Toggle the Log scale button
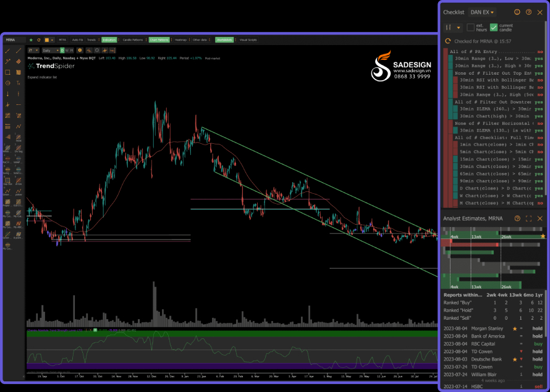The height and width of the screenshot is (392, 550). 112,51
